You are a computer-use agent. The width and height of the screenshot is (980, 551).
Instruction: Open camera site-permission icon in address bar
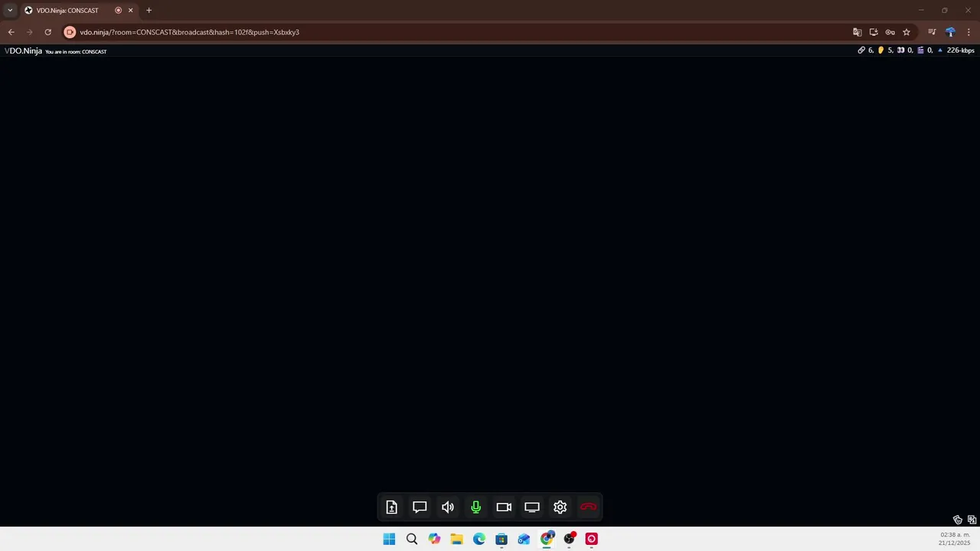70,32
